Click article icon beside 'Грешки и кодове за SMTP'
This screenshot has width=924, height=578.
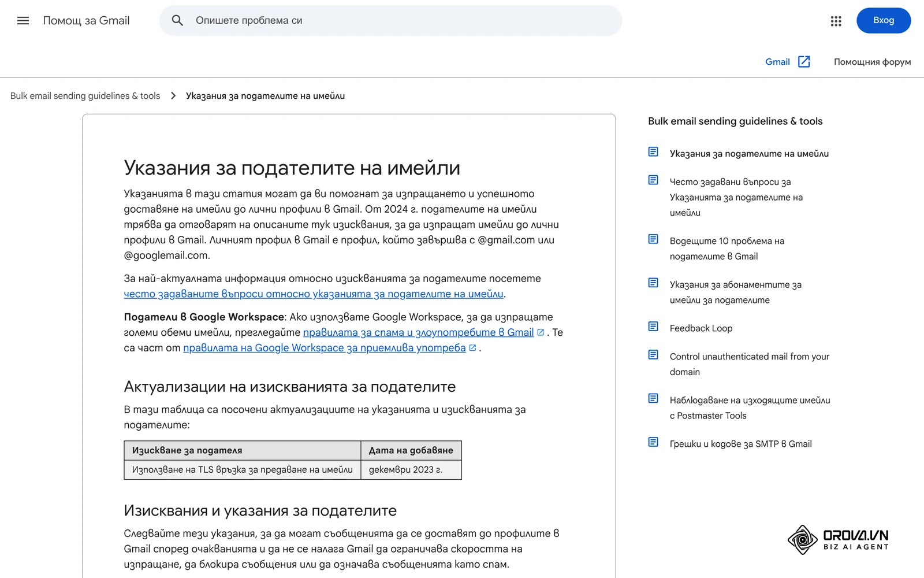point(653,442)
